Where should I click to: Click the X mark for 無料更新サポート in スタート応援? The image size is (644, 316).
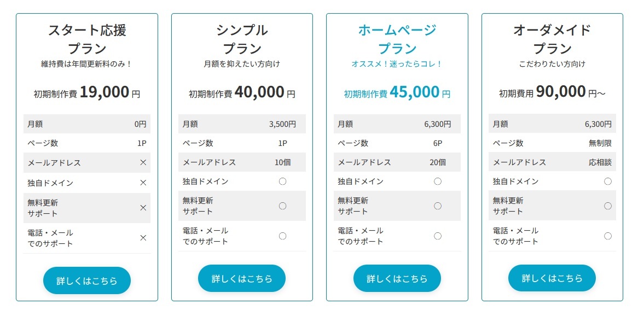coord(143,208)
